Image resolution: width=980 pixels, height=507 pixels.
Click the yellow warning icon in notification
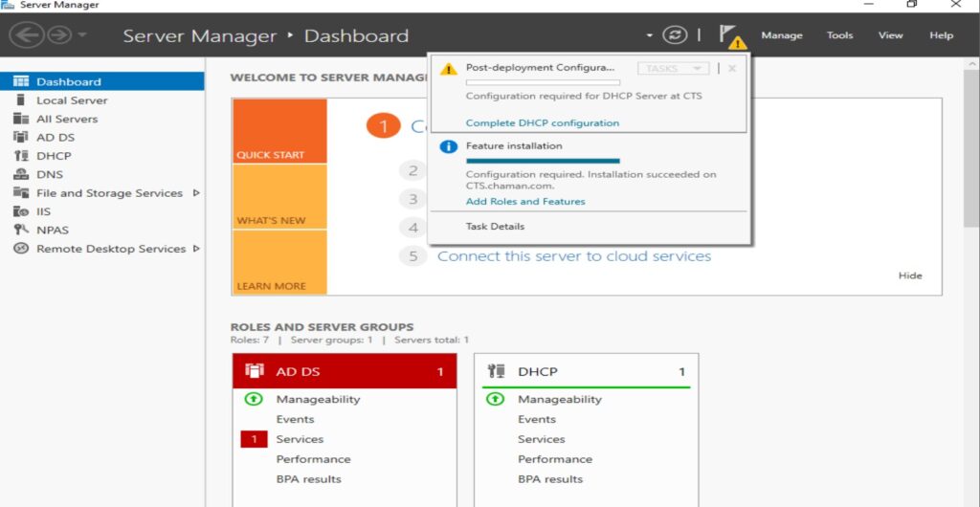point(448,69)
